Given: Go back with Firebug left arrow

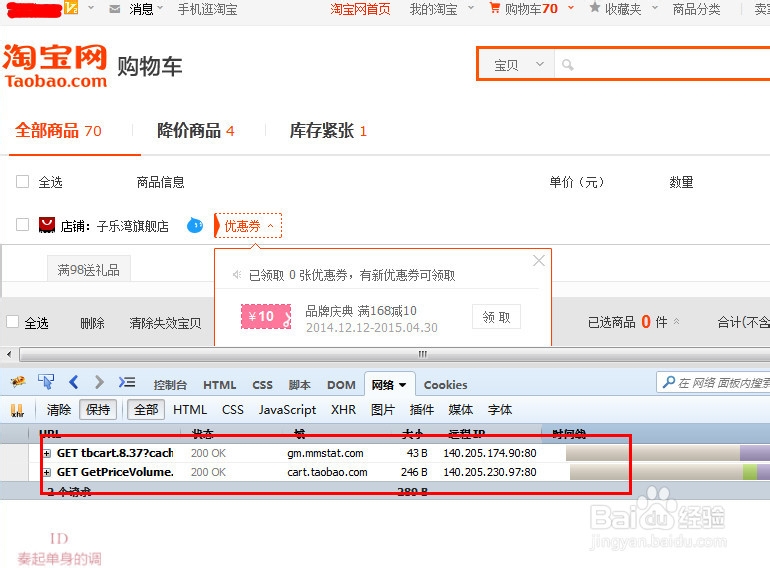Looking at the screenshot, I should click(74, 382).
